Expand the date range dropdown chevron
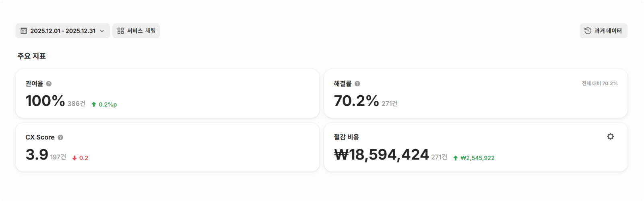This screenshot has height=201, width=644. coord(102,31)
